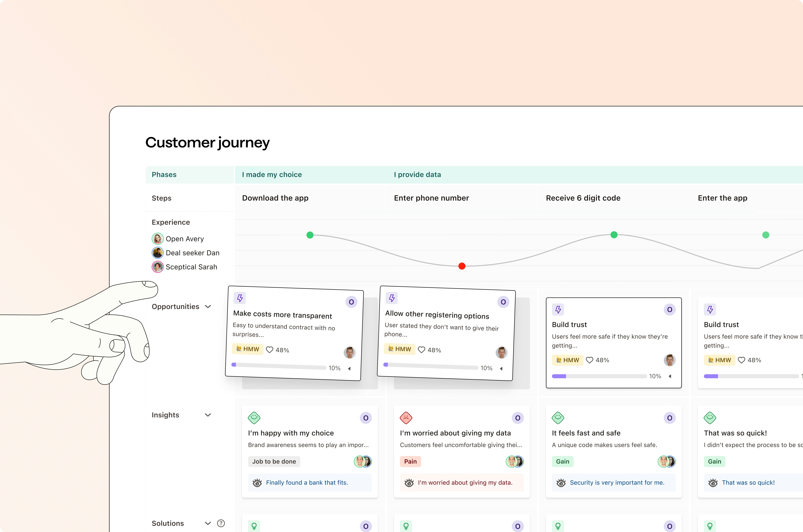Click the Experience section label
Viewport: 803px width, 532px height.
coord(171,222)
